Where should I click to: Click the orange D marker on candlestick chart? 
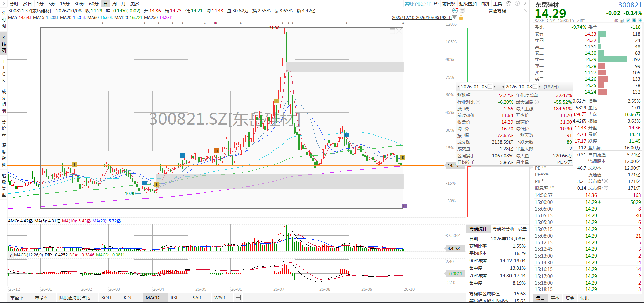216,151
